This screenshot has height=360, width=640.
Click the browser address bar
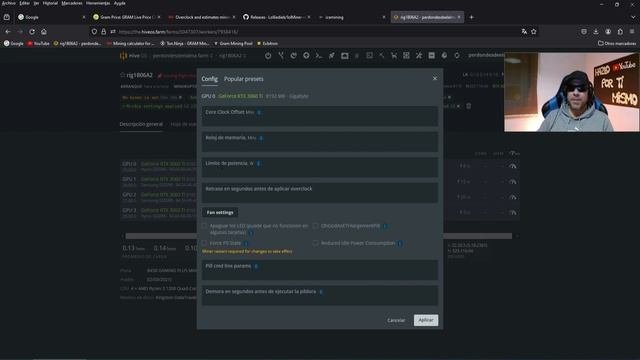coord(314,31)
